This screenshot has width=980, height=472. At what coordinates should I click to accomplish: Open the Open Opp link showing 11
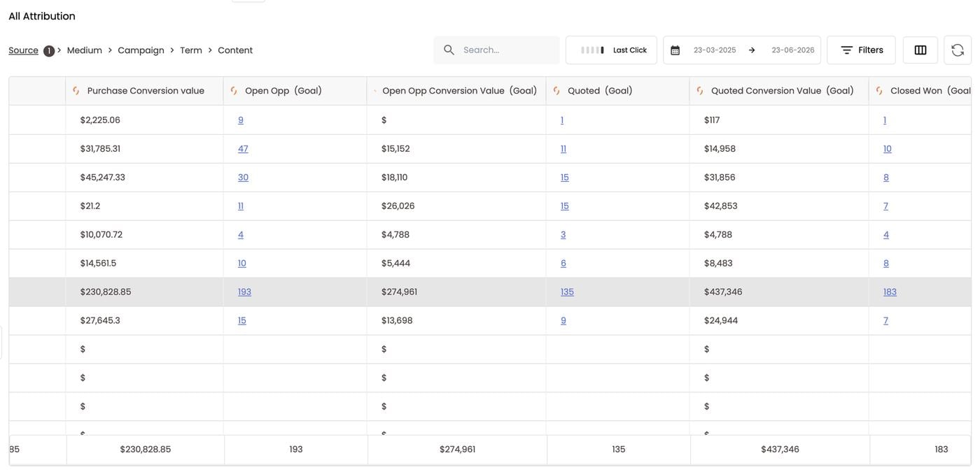(x=241, y=206)
